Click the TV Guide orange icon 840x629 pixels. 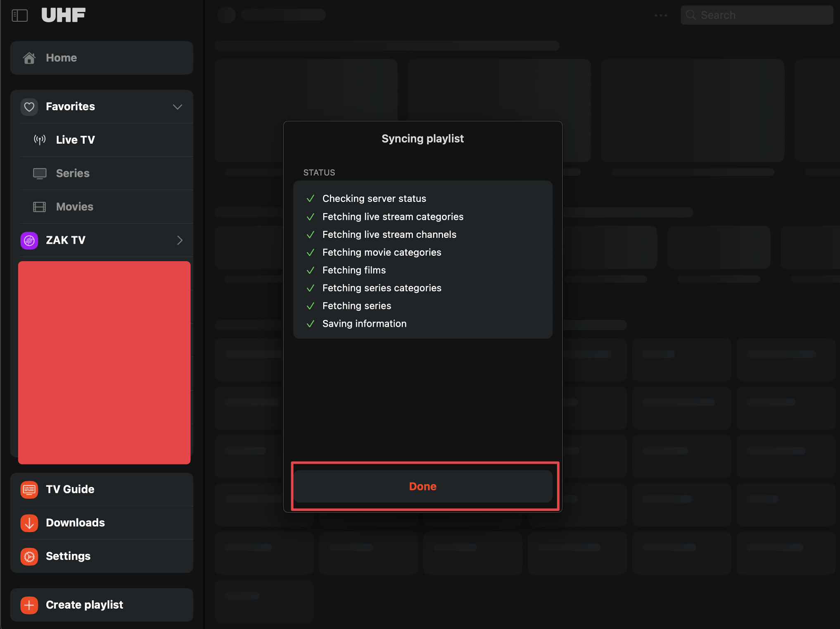coord(29,489)
